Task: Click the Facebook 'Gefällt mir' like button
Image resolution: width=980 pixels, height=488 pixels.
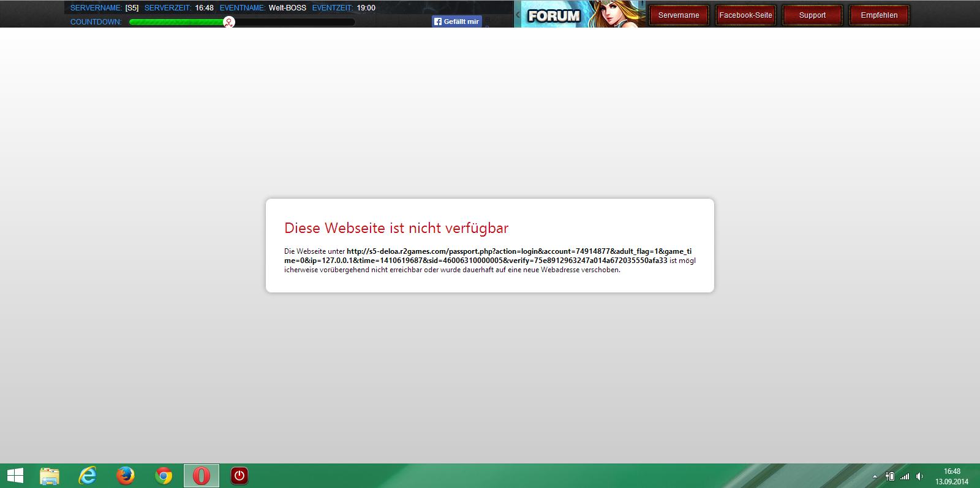Action: (457, 21)
